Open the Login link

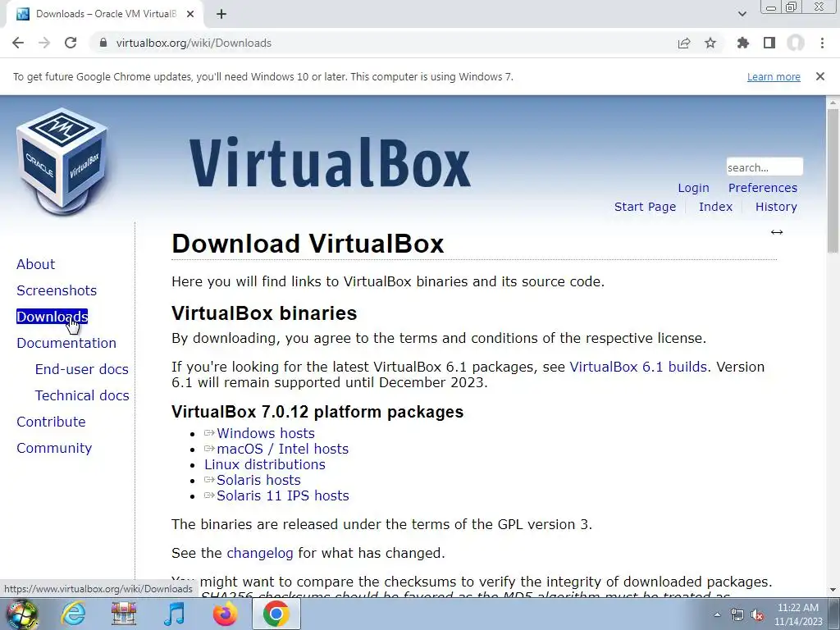tap(693, 188)
